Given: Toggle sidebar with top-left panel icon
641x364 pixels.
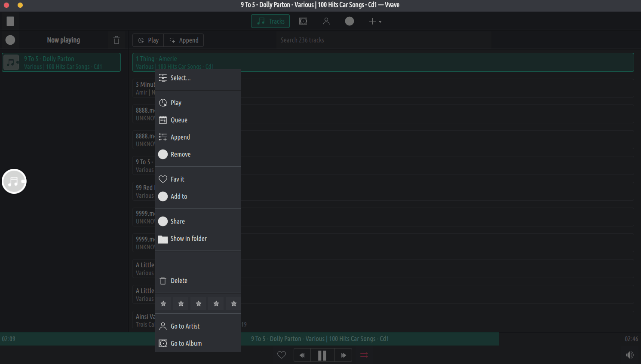Looking at the screenshot, I should pos(10,21).
